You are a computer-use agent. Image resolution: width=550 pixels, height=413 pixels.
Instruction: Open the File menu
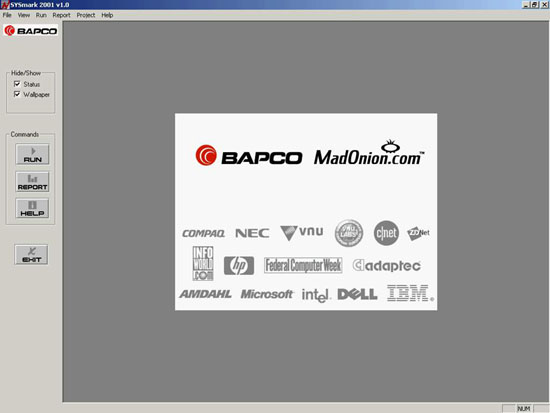7,15
